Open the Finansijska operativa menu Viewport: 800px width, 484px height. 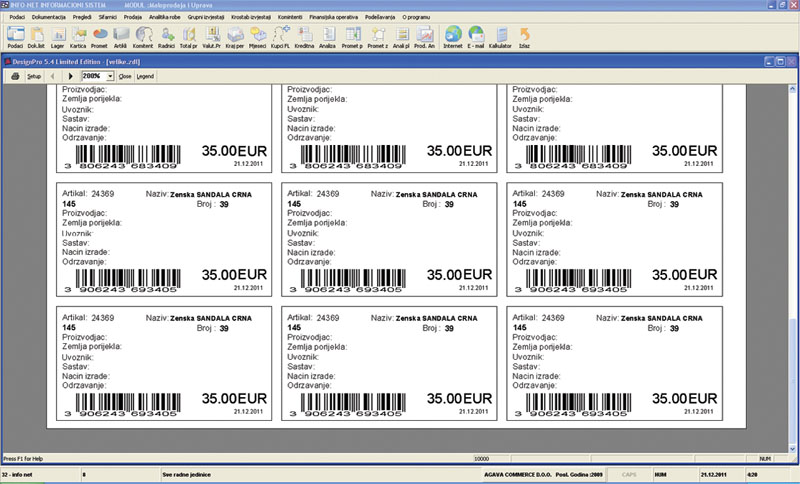pyautogui.click(x=334, y=17)
